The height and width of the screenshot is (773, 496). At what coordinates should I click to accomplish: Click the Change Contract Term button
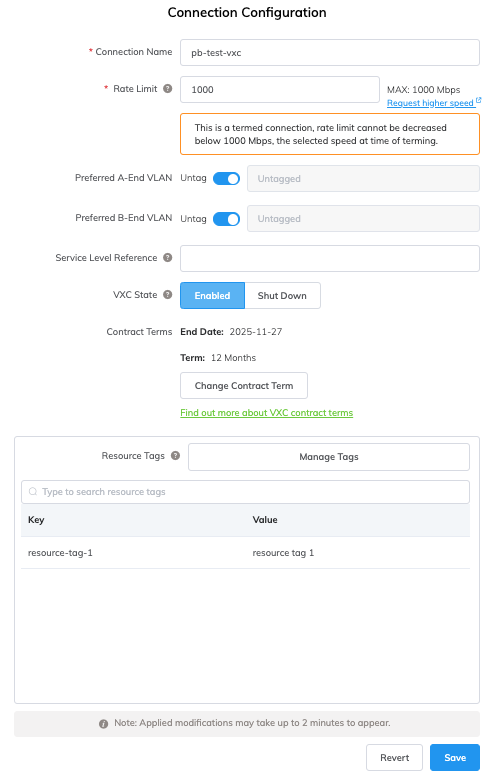point(244,386)
